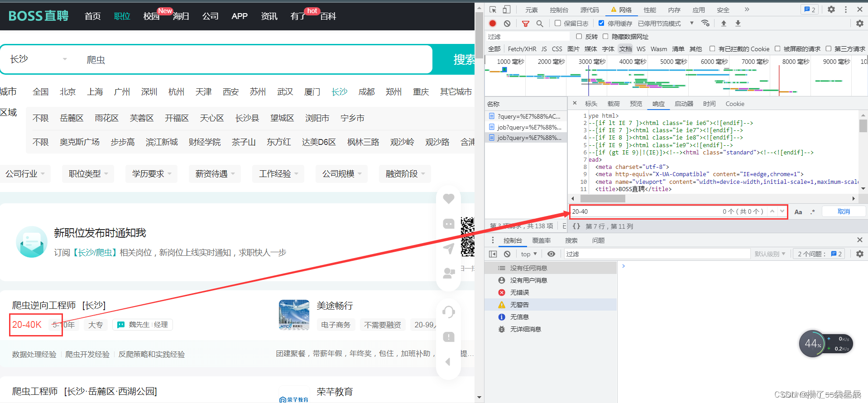
Task: Enable preserve log checkbox
Action: (x=558, y=23)
